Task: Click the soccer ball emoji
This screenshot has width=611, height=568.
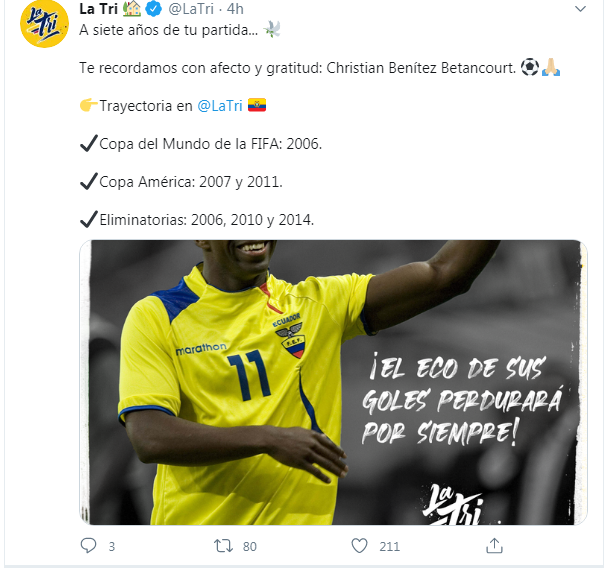Action: [530, 67]
